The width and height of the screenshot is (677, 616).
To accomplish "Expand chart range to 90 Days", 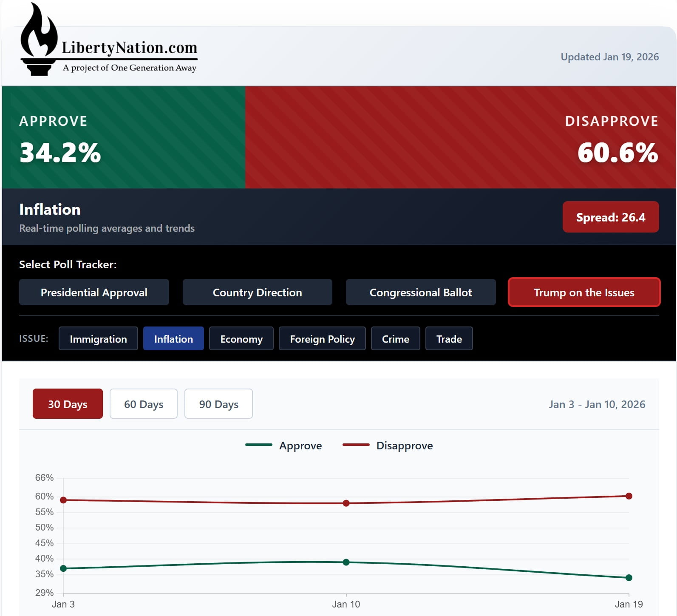I will (218, 404).
